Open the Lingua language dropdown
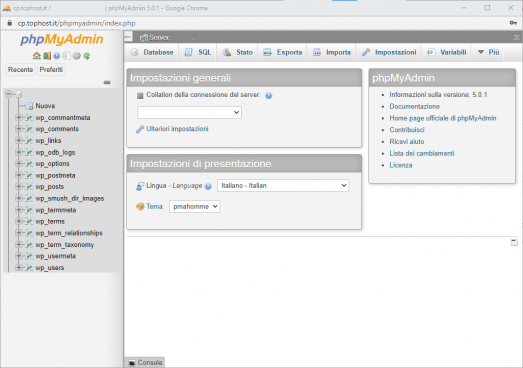Image resolution: width=523 pixels, height=368 pixels. (283, 186)
